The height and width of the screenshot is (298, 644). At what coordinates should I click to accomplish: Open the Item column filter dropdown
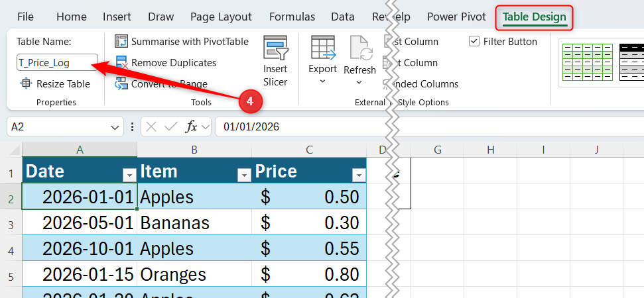244,175
